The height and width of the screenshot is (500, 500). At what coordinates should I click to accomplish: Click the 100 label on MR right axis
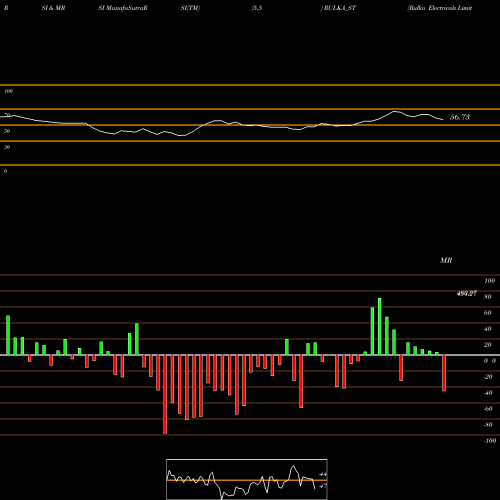[x=489, y=281]
